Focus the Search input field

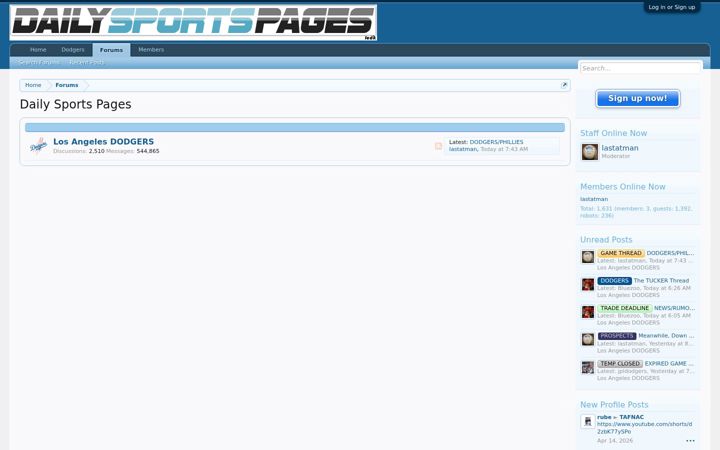tap(640, 68)
